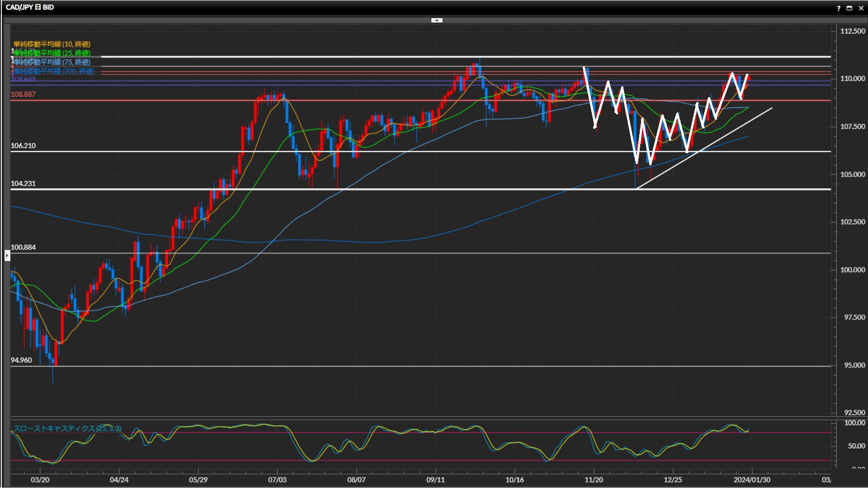Viewport: 868px width, 488px height.
Task: Select the 10-period moving average label
Action: point(52,44)
